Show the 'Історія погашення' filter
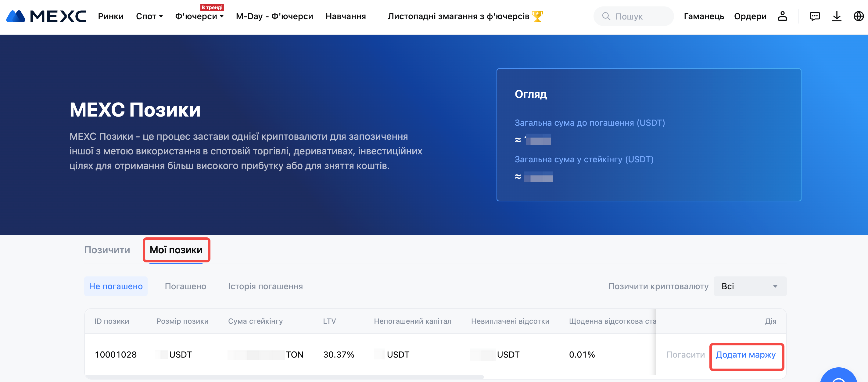 point(265,286)
